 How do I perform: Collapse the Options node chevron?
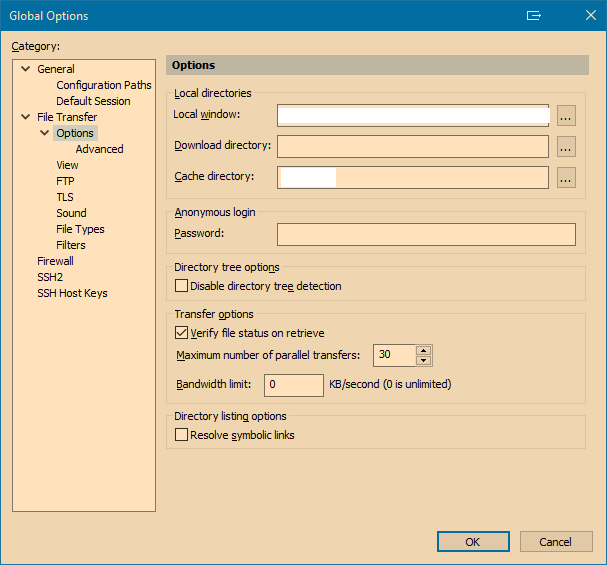point(45,133)
